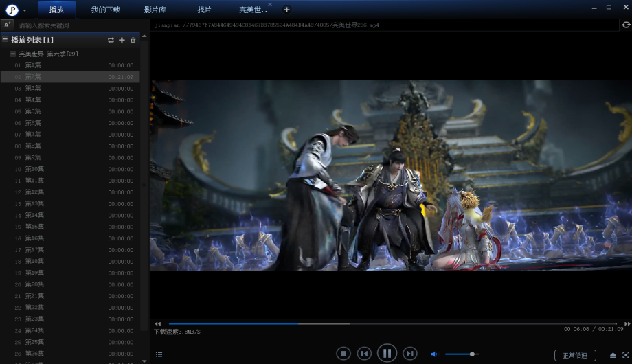Click the fast-forward double-arrow icon
Viewport: 632px width, 364px height.
(x=627, y=323)
